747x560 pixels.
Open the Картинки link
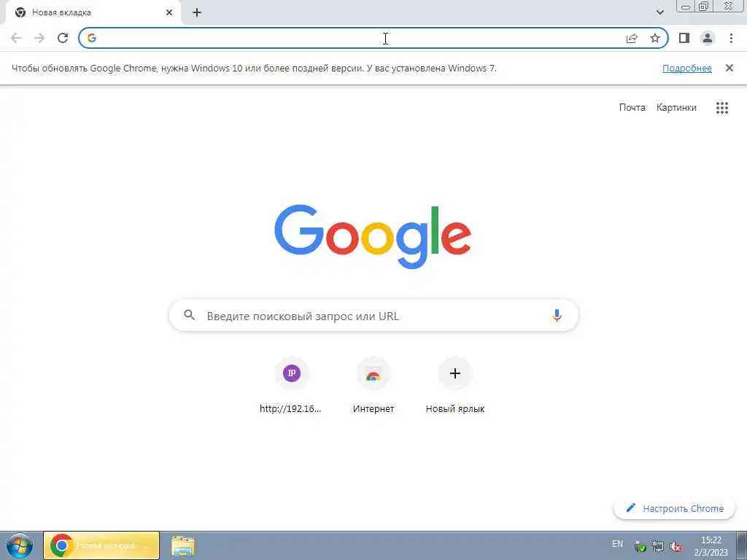(676, 108)
